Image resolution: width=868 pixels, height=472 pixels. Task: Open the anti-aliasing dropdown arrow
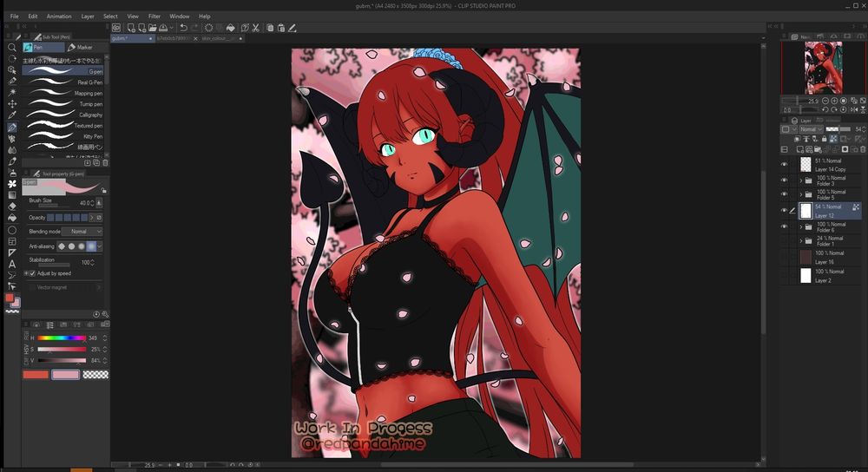pyautogui.click(x=100, y=246)
